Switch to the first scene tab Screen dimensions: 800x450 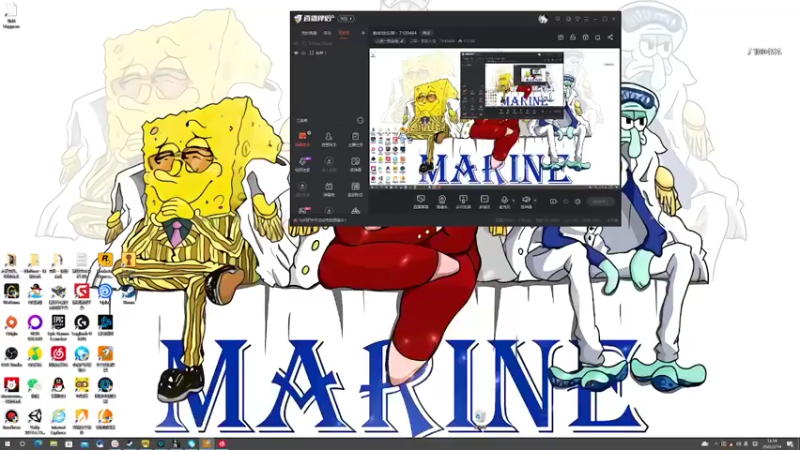click(x=309, y=33)
